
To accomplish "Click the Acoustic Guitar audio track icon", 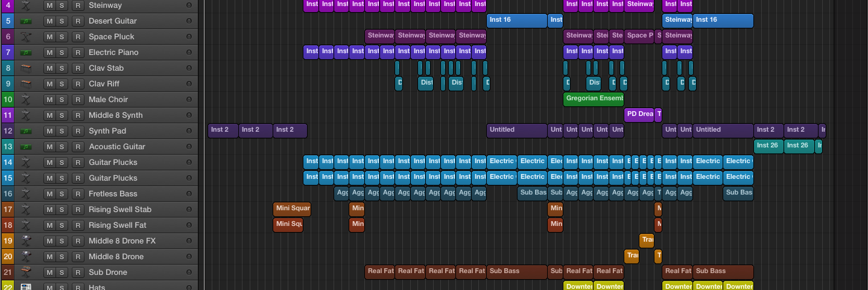I will (x=25, y=146).
